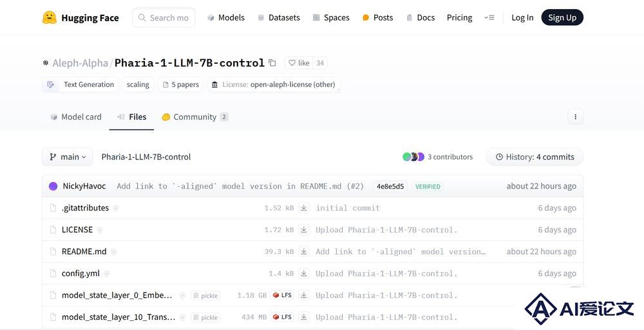Screen dimensions: 644x330
Task: Copy model name with the clipboard icon
Action: (x=272, y=63)
